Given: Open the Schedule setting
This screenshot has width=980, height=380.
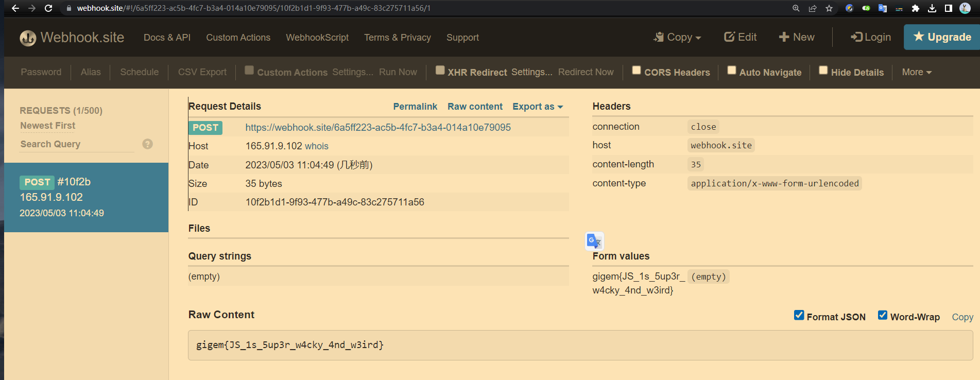Looking at the screenshot, I should [140, 72].
